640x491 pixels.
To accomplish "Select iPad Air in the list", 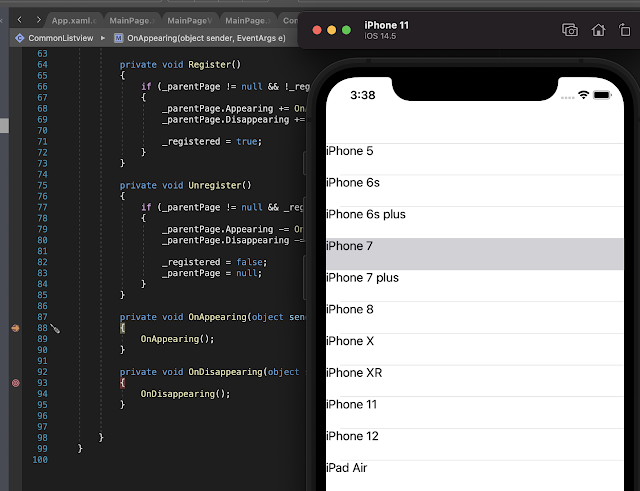I will point(475,475).
